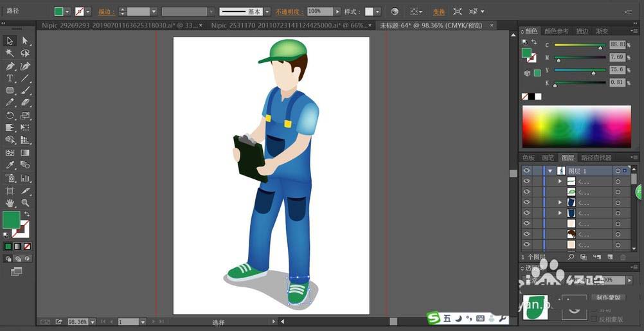Select the Column Graph tool
Viewport: 644px width, 331px height.
tap(25, 178)
